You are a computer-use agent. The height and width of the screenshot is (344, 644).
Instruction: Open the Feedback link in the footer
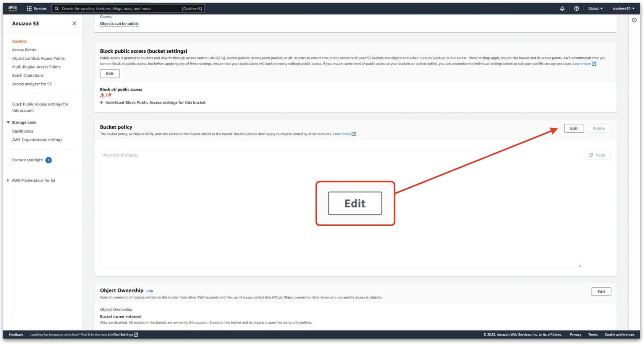16,335
